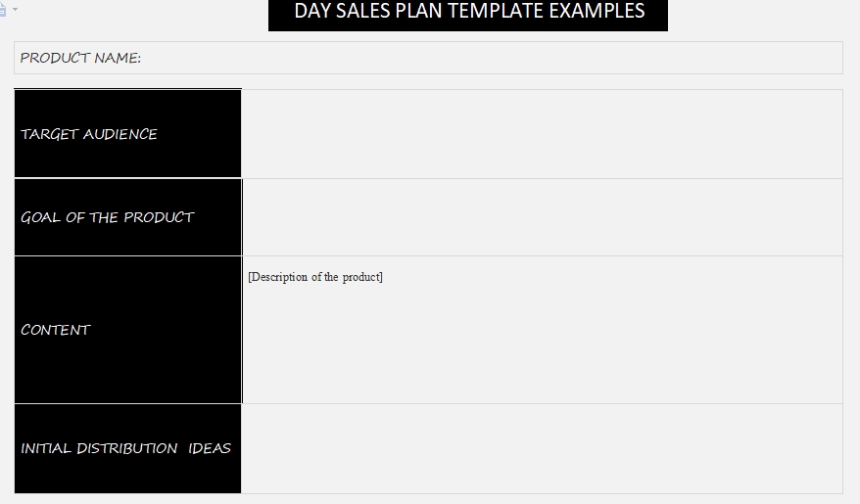Click the [Description of the product] placeholder text
Screen dimensions: 860x504
pos(315,277)
